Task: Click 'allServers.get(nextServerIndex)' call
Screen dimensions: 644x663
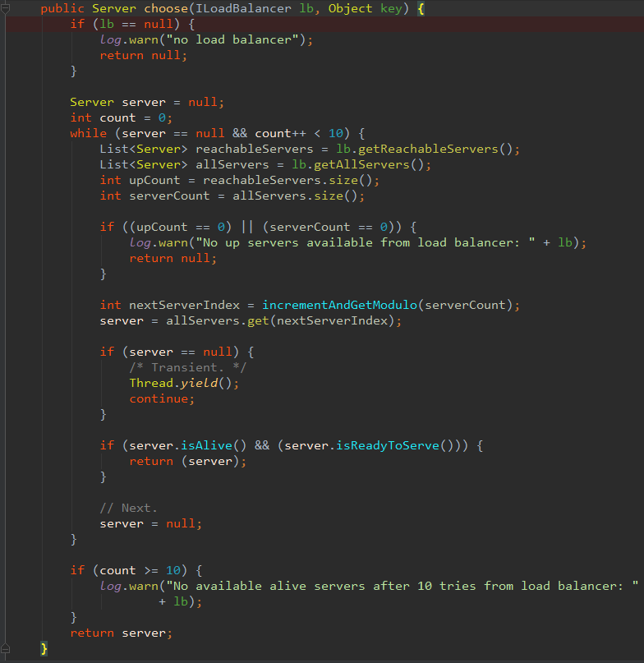Action: pos(280,321)
